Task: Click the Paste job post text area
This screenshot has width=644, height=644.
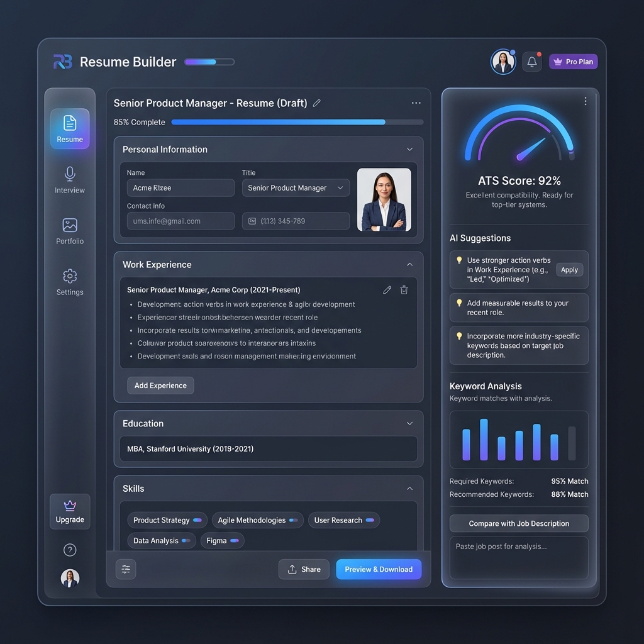Action: [x=519, y=557]
